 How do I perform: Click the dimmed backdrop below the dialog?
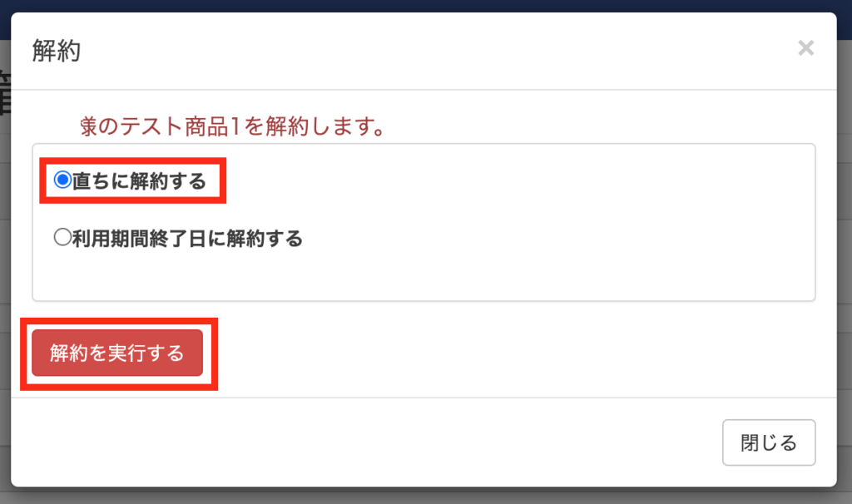(426, 496)
